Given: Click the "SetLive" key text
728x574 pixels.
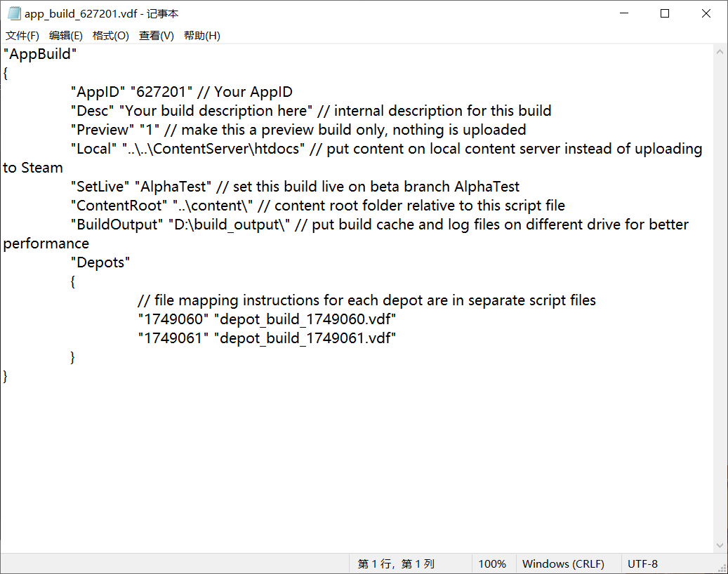Looking at the screenshot, I should (100, 187).
